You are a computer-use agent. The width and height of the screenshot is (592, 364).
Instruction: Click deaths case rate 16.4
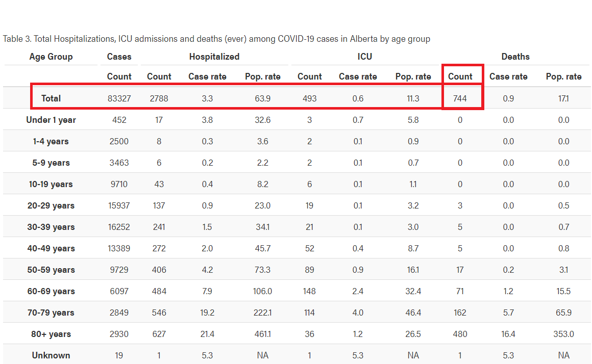508,334
